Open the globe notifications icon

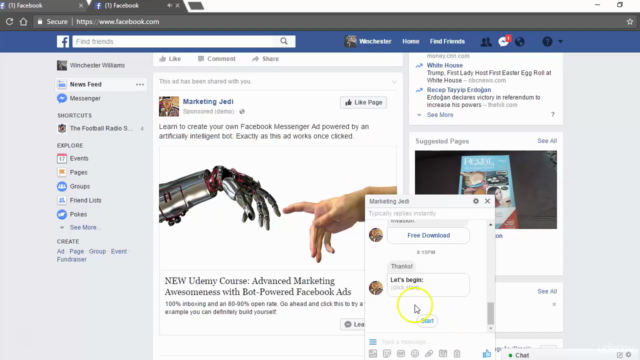coord(520,42)
